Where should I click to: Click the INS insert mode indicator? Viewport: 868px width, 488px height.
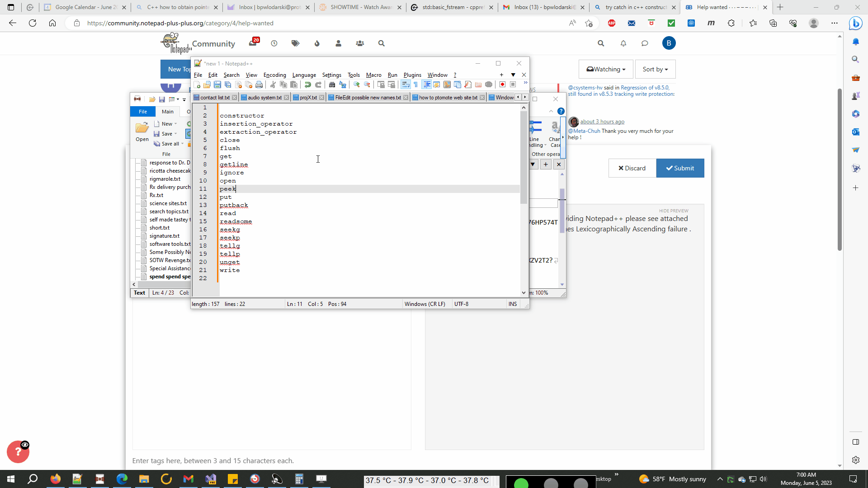(513, 304)
